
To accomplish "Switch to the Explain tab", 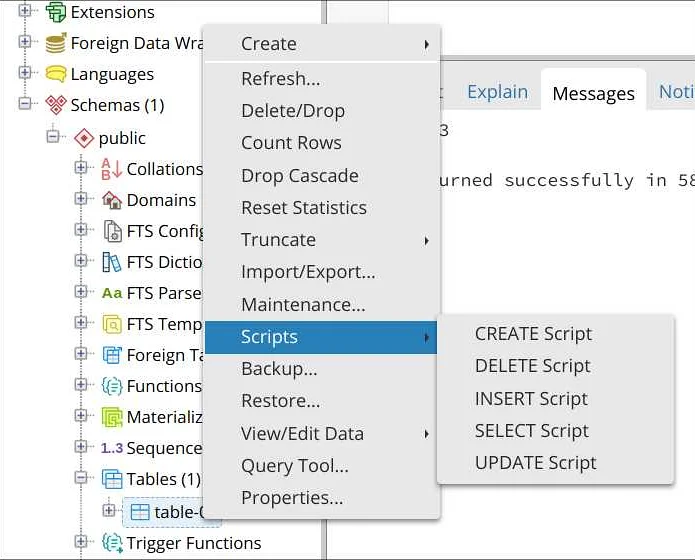I will click(x=497, y=92).
